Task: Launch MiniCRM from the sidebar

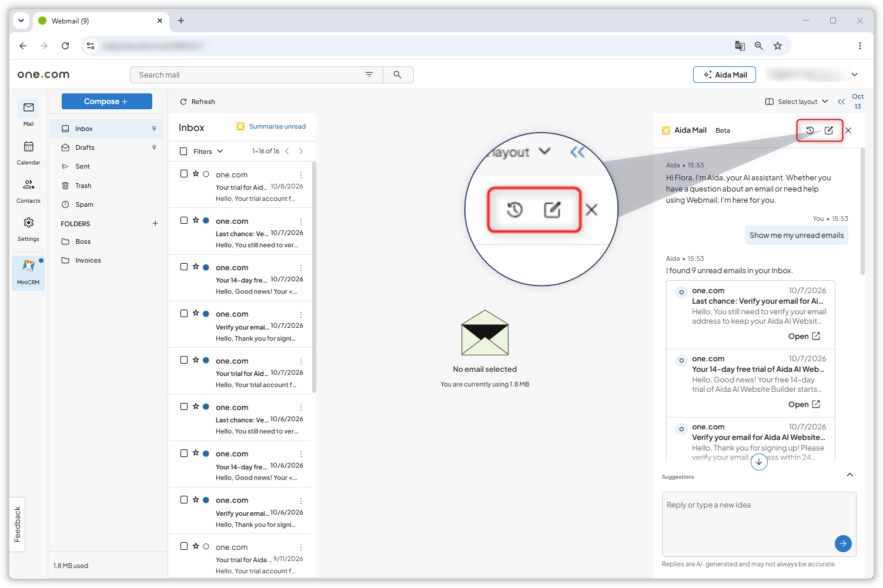Action: pos(28,272)
